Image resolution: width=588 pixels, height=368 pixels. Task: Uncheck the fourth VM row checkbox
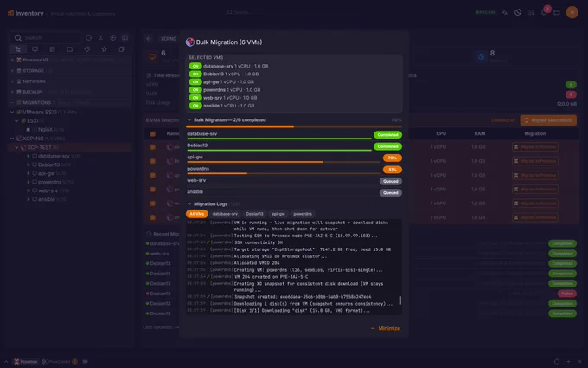pos(153,190)
